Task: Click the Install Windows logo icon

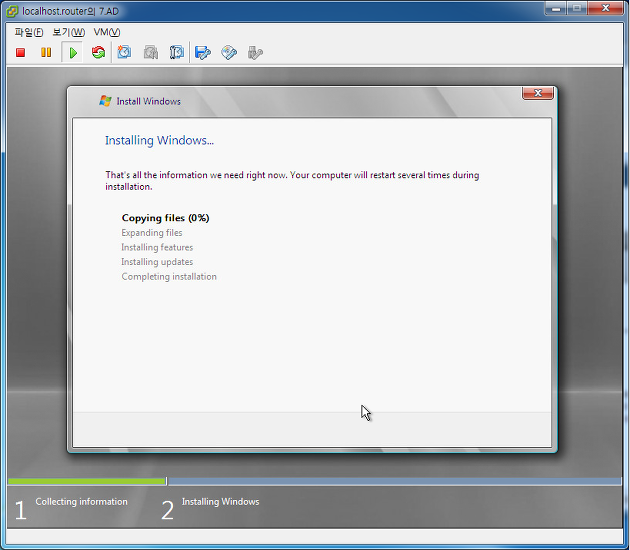Action: tap(105, 101)
